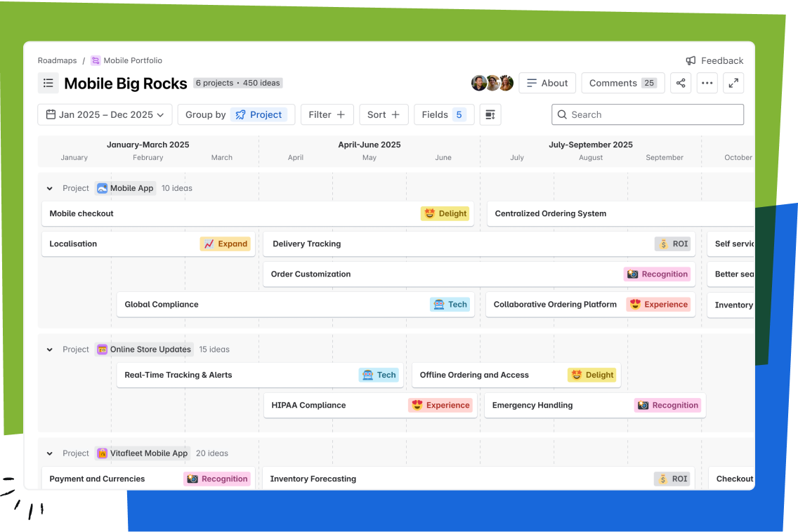Click the rocket icon in Group by
798x532 pixels.
(x=241, y=114)
